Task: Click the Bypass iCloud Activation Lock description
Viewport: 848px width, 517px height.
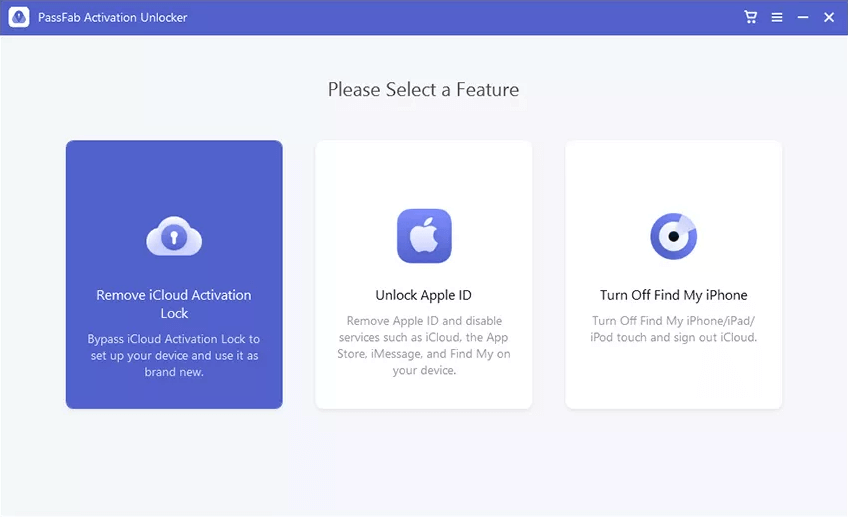Action: [x=174, y=355]
